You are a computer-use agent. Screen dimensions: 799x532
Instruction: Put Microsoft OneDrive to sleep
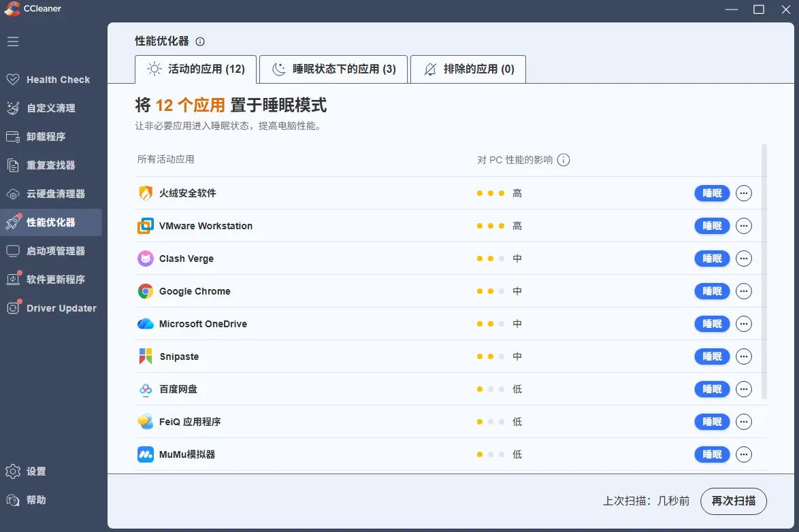pos(712,324)
